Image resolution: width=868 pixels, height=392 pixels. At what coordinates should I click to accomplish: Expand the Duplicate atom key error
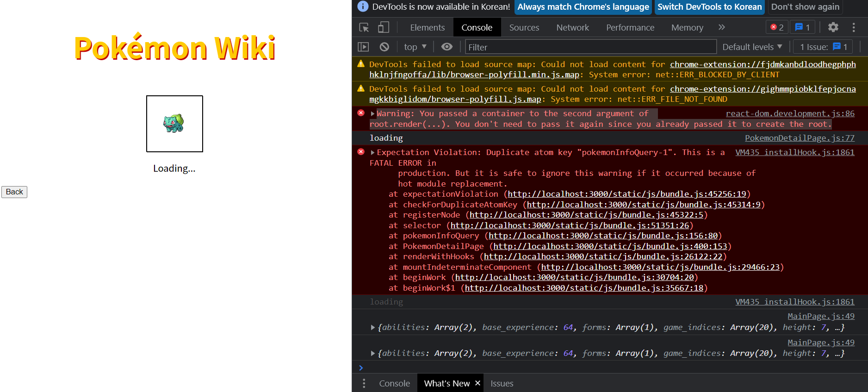click(x=373, y=153)
